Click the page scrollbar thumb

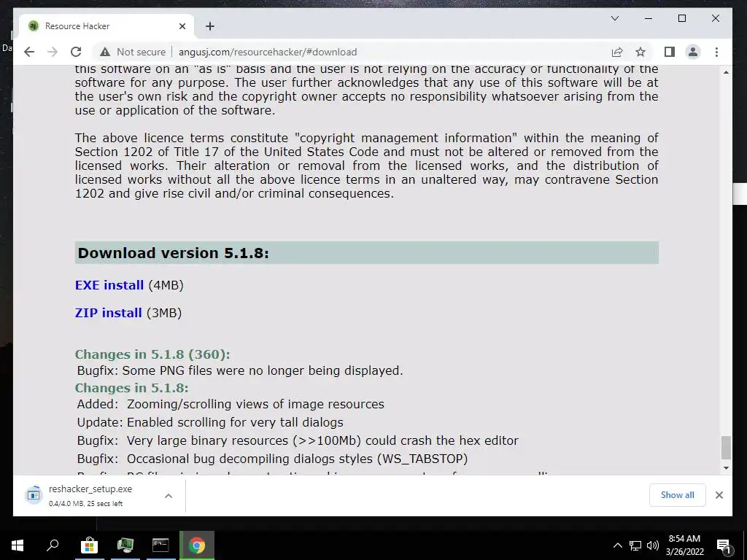point(726,447)
